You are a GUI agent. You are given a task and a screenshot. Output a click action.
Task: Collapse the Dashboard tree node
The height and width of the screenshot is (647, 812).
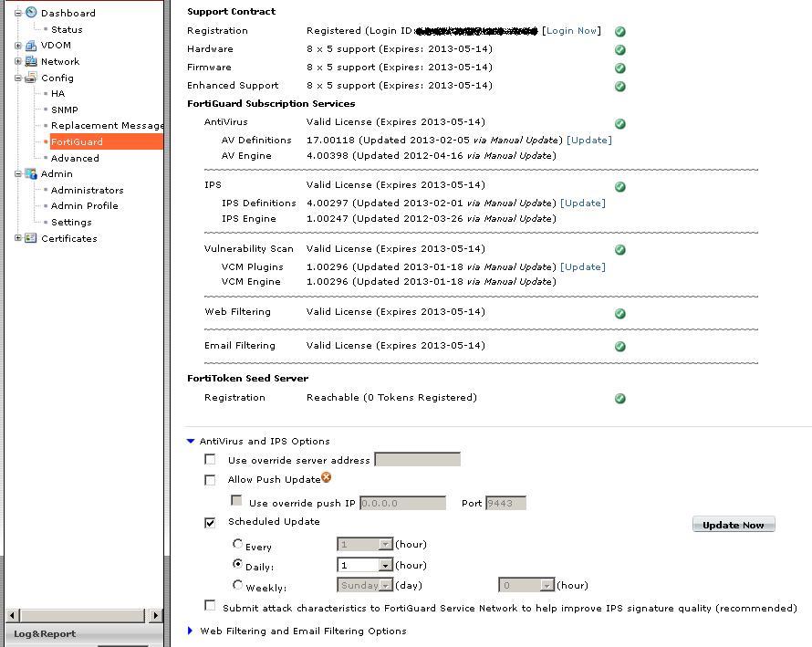(18, 13)
